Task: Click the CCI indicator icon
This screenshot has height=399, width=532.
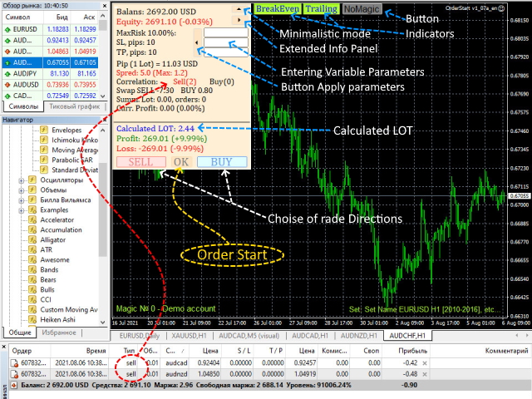Action: (32, 299)
